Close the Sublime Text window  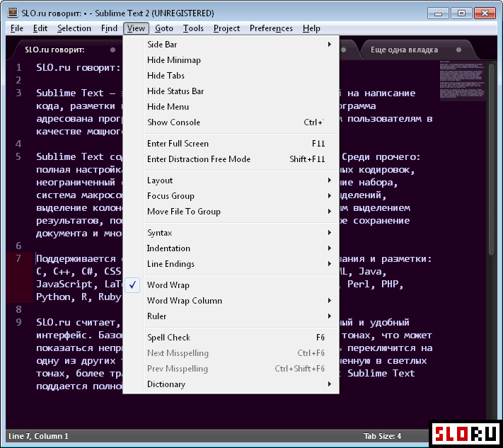[485, 13]
